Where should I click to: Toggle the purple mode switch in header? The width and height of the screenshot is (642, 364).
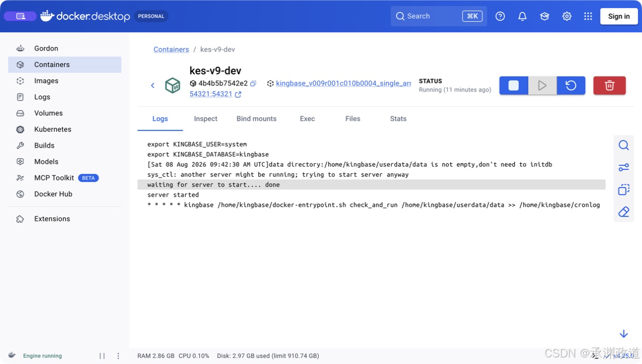point(20,16)
